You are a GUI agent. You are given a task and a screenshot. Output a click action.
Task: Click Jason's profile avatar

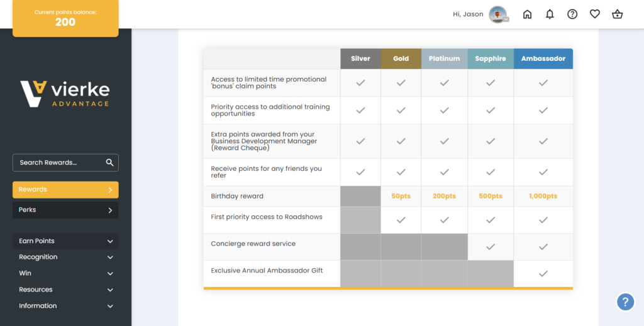point(498,14)
